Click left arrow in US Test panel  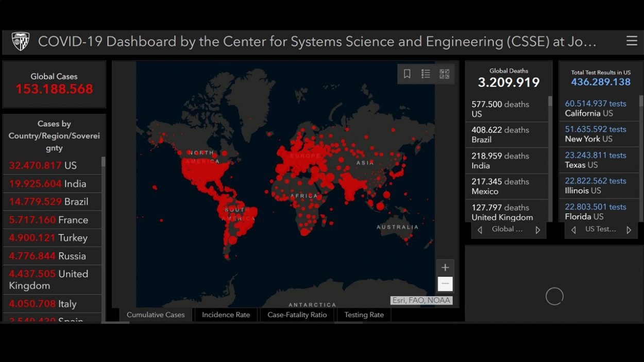[573, 230]
